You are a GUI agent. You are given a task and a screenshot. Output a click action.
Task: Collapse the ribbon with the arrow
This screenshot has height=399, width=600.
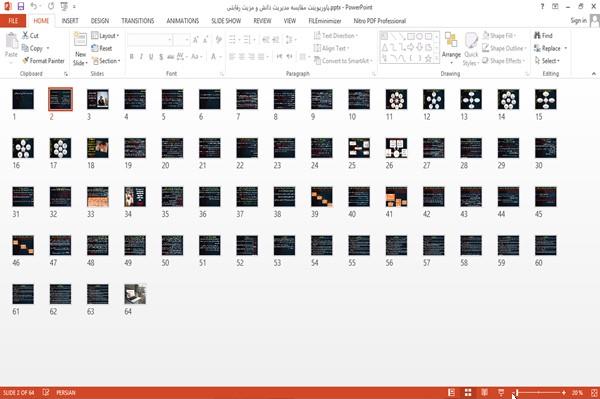(x=593, y=73)
